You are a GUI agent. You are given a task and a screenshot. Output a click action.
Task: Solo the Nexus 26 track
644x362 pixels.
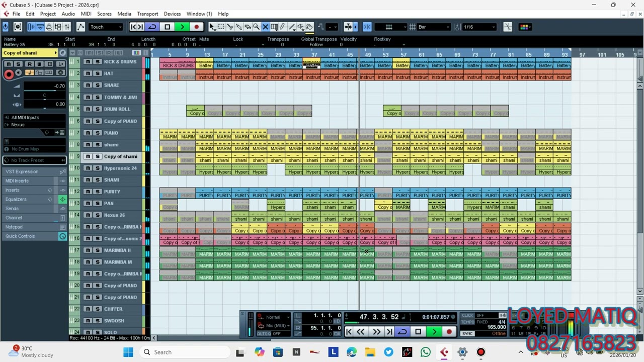click(x=97, y=215)
